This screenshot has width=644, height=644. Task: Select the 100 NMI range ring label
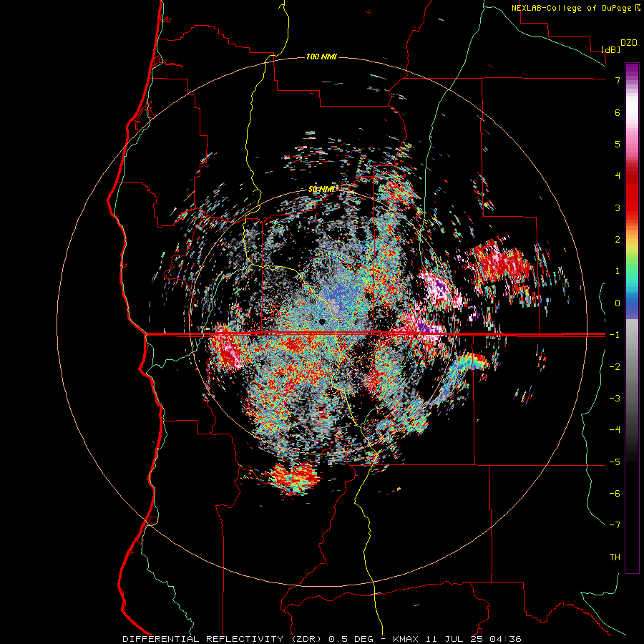click(x=321, y=57)
